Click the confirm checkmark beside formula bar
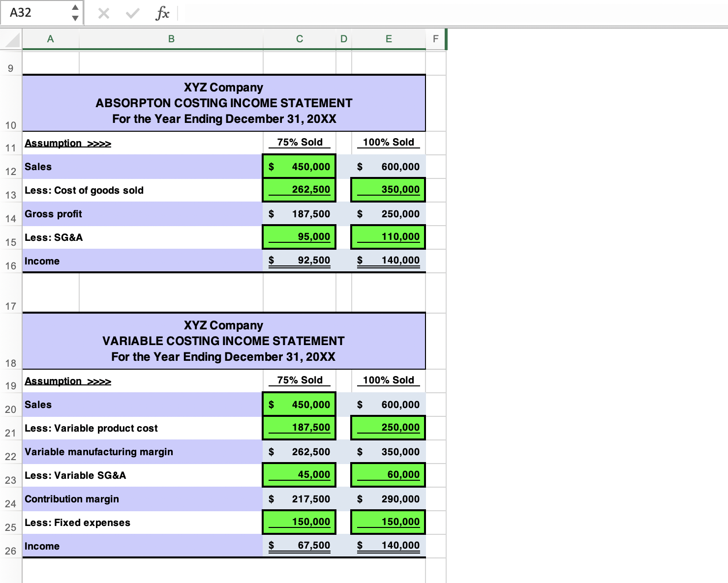The image size is (728, 583). coord(131,13)
